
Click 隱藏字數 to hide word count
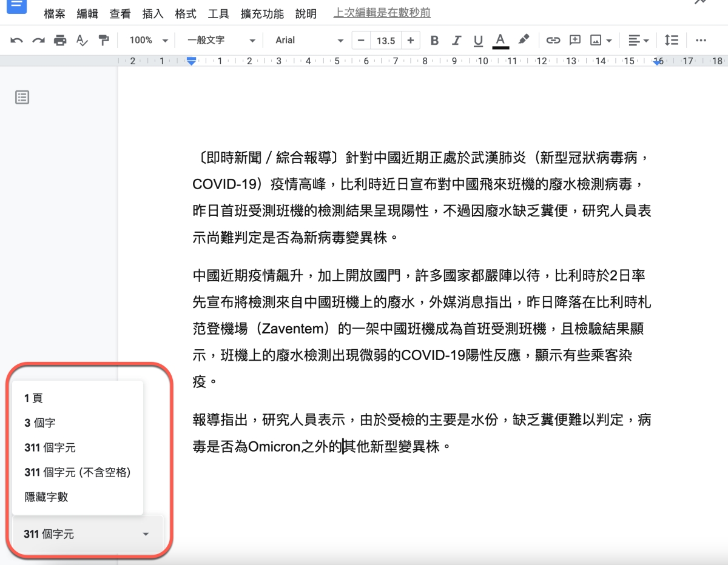point(46,497)
